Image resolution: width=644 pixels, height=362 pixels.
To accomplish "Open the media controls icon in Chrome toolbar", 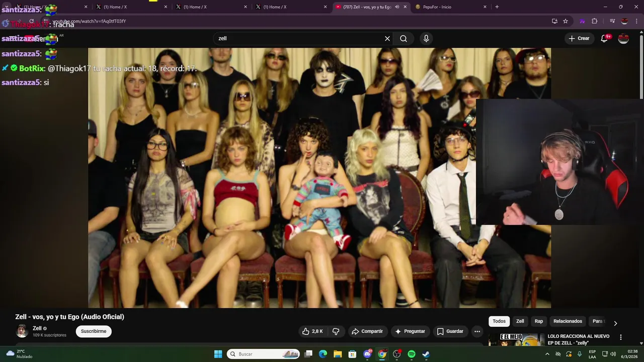I will click(612, 21).
